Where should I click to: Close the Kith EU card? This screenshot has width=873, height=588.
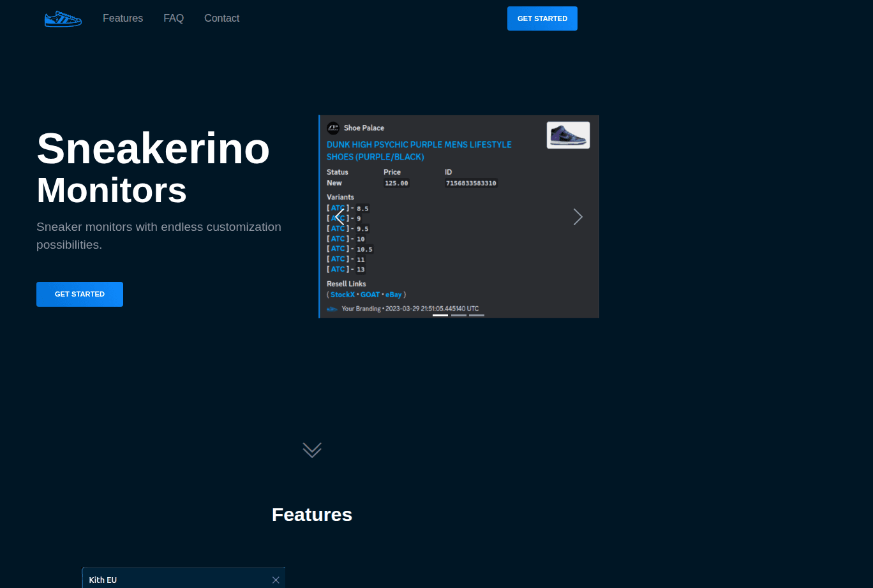pos(276,580)
